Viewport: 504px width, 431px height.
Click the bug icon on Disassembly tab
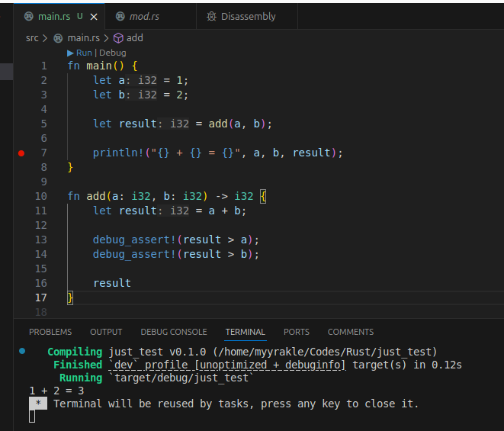click(211, 16)
